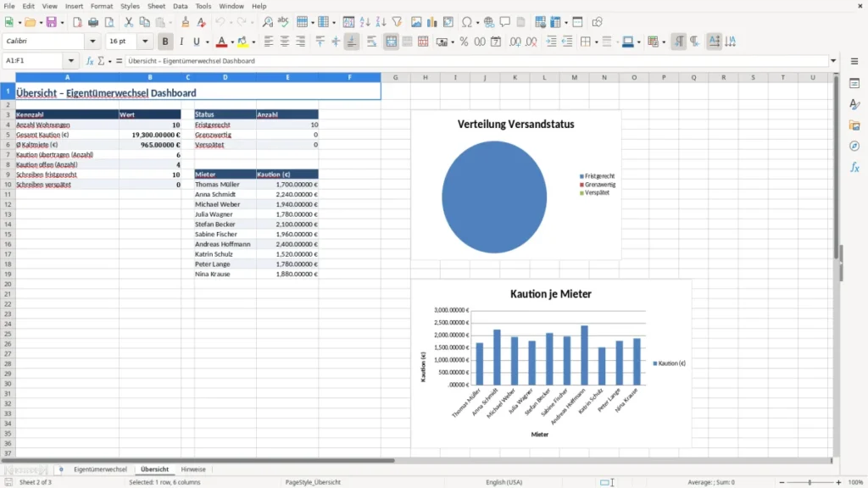Click the sidebar settings hamburger button

[854, 61]
